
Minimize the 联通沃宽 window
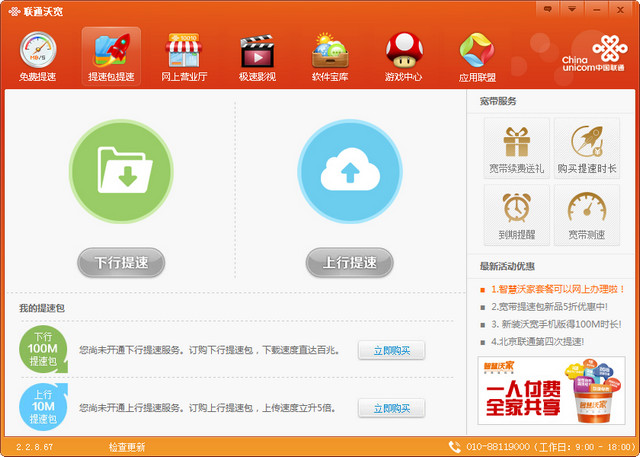(x=596, y=9)
